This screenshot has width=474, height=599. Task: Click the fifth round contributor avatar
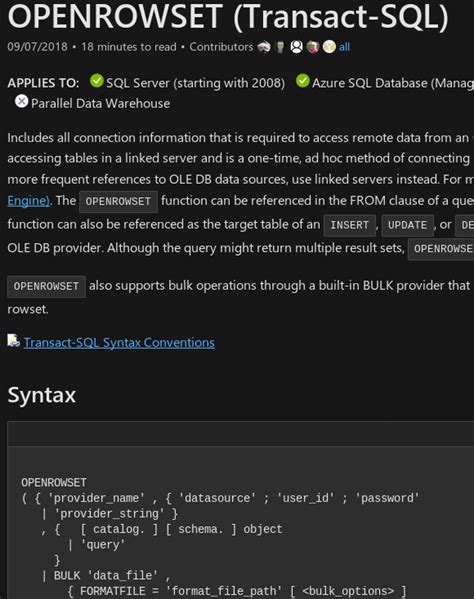click(x=329, y=47)
